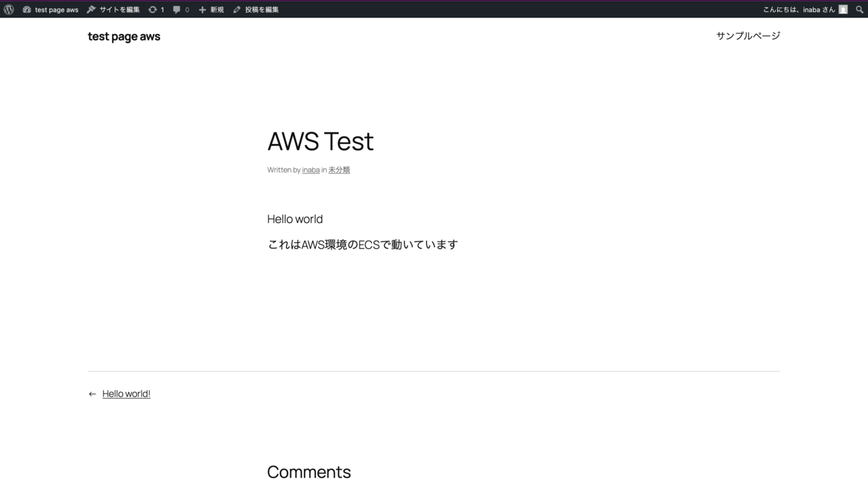Click the plus icon for new content

point(202,9)
